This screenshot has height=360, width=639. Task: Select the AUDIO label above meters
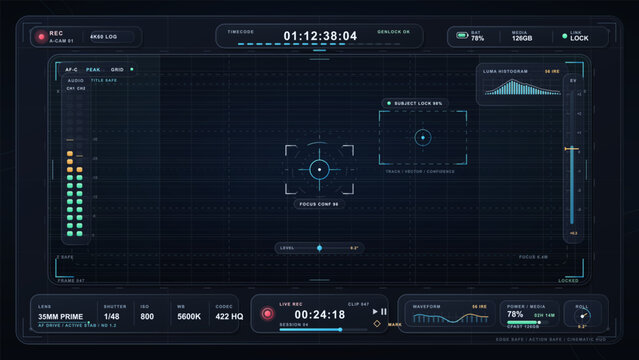point(76,81)
